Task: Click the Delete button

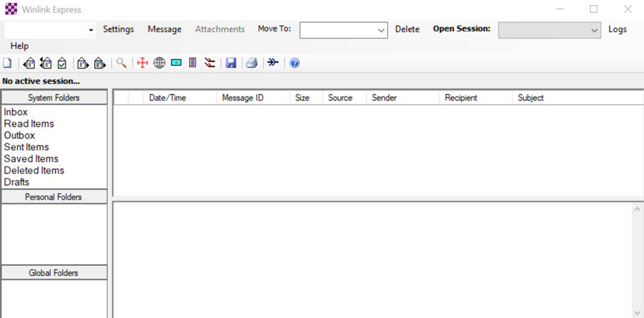Action: pyautogui.click(x=407, y=30)
